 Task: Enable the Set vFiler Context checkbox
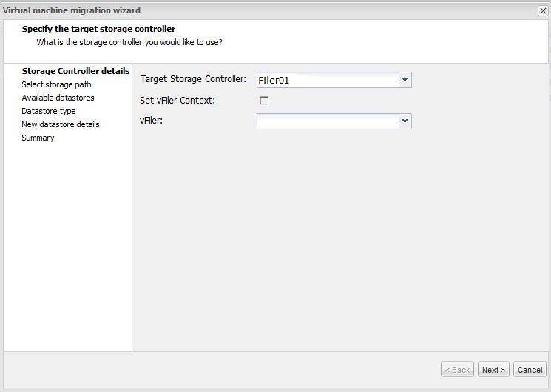tap(264, 101)
